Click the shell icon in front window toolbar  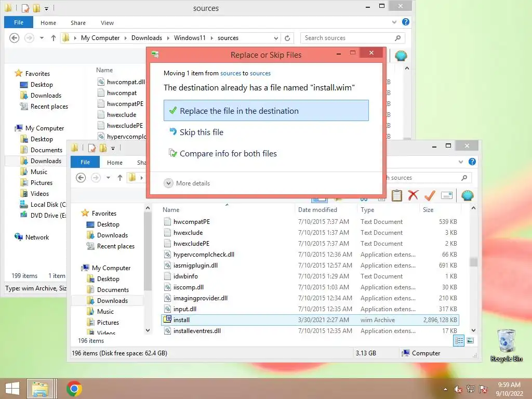(468, 195)
